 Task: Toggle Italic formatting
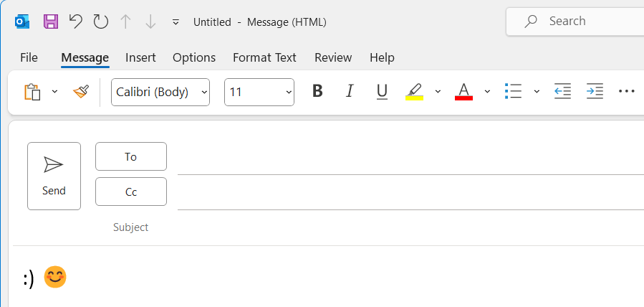350,91
